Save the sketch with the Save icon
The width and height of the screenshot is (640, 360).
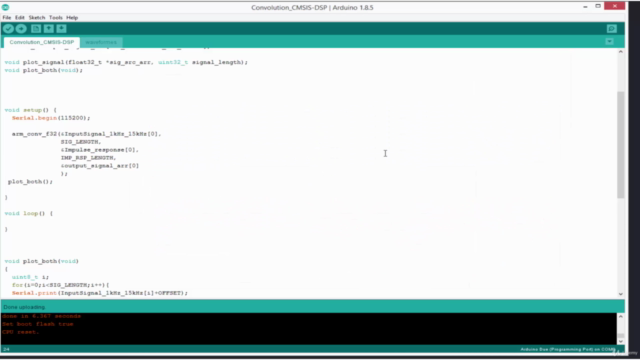coord(62,29)
